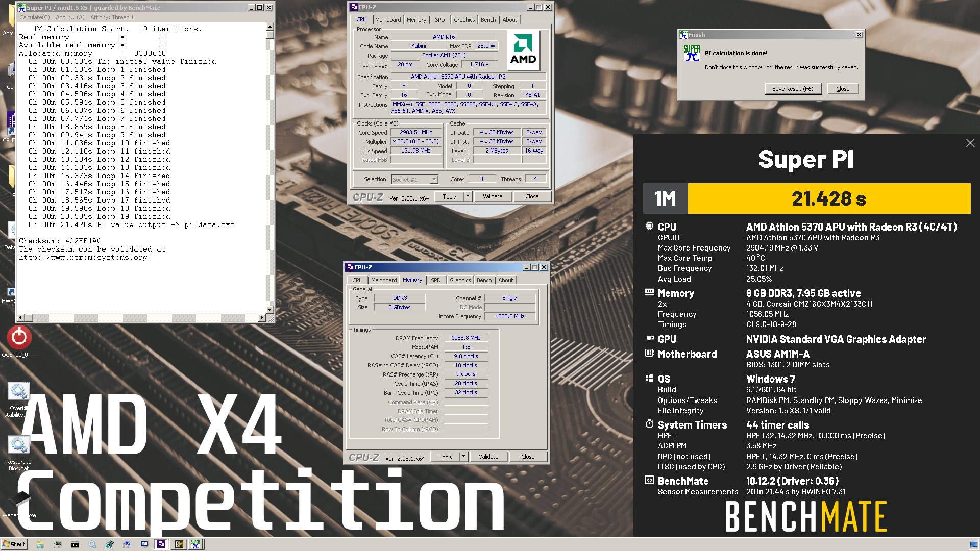
Task: Switch to Super PI taskbar button
Action: click(x=195, y=544)
